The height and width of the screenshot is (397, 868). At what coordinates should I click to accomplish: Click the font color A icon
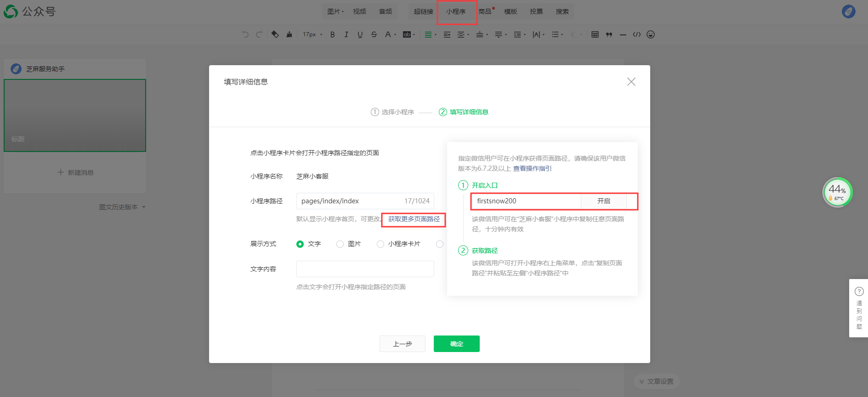click(x=388, y=34)
